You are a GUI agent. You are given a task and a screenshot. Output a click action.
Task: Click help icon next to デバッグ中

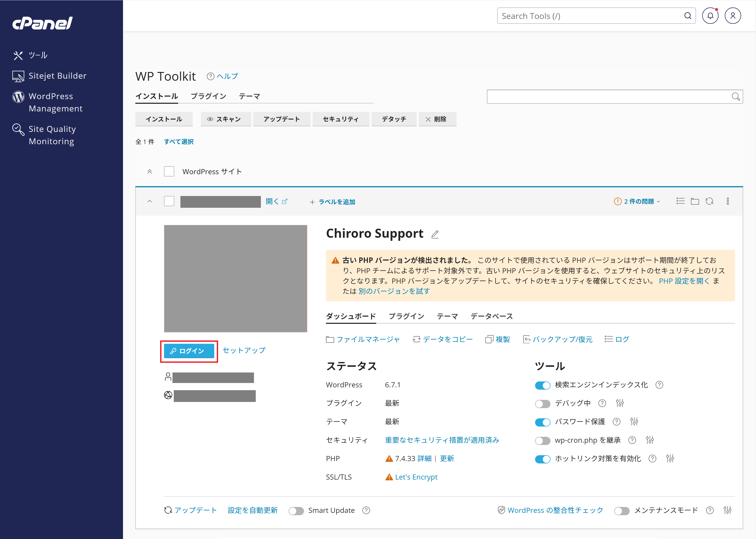click(x=602, y=403)
